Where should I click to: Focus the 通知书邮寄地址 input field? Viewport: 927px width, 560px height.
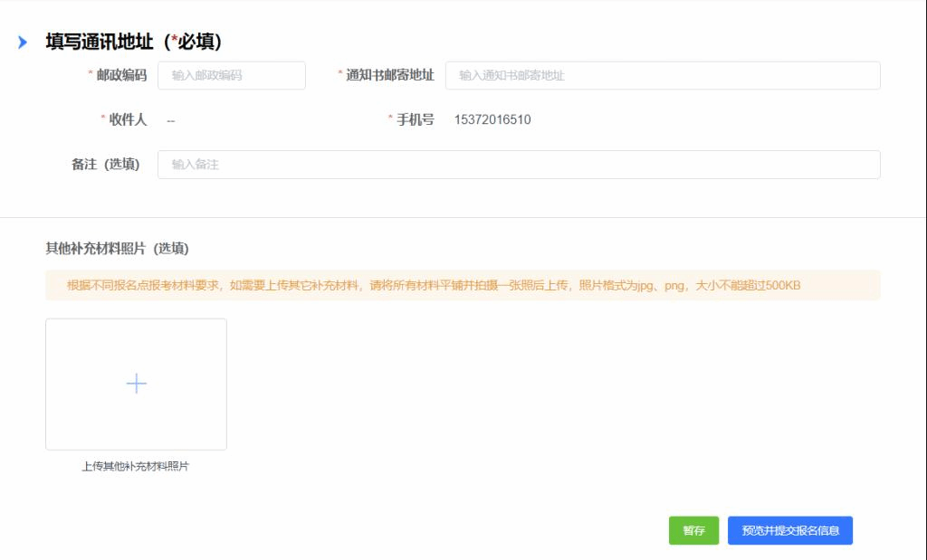[663, 76]
